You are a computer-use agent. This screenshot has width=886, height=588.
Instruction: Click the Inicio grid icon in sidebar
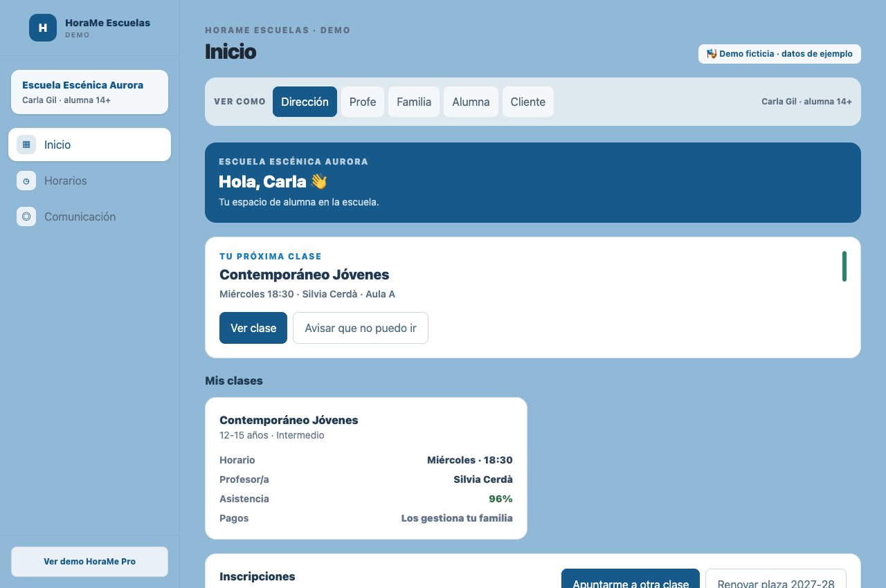click(x=26, y=145)
